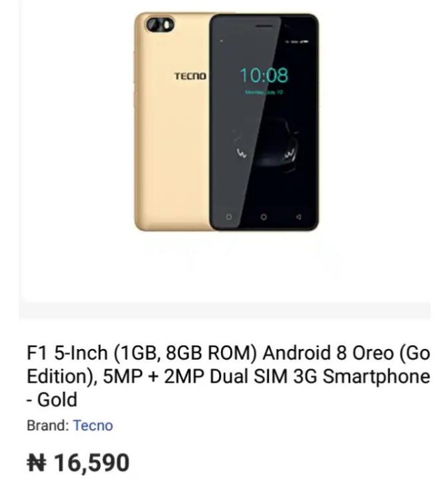Image resolution: width=448 pixels, height=483 pixels.
Task: Click the camera flash beside the rear lens
Action: (x=168, y=25)
